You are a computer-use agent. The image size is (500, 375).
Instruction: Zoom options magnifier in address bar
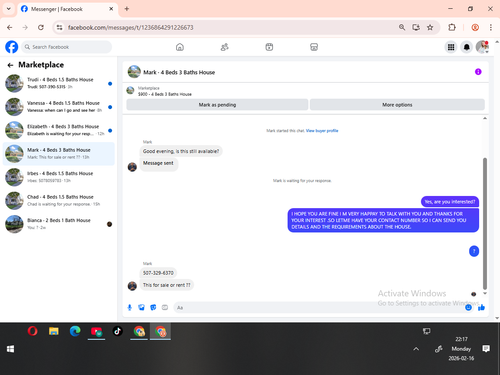coord(402,27)
